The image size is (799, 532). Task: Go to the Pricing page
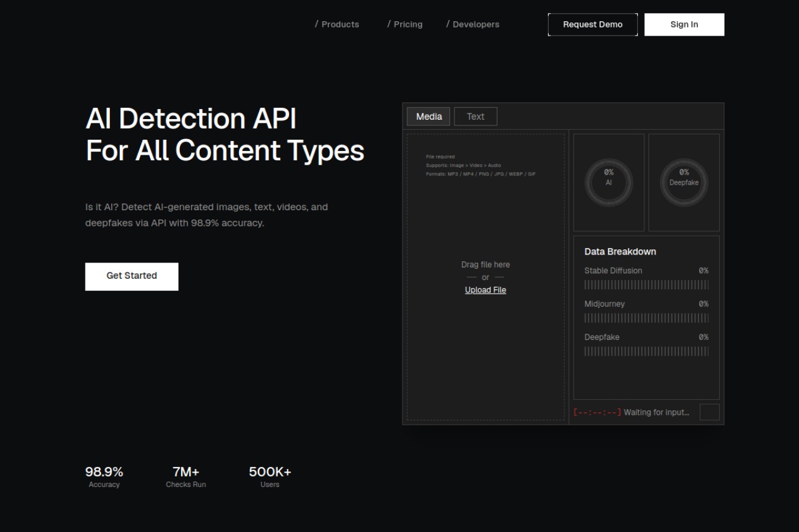[404, 24]
